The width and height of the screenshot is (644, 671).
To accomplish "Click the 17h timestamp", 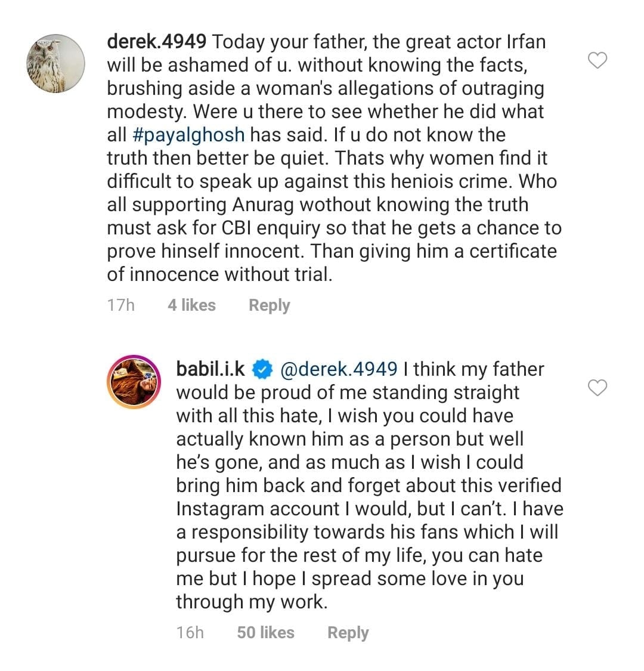I will click(x=120, y=305).
